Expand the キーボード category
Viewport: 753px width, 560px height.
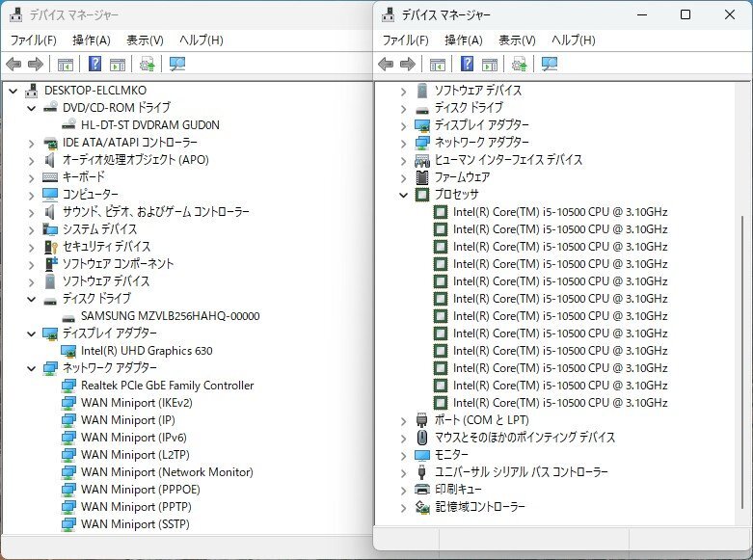[x=32, y=177]
